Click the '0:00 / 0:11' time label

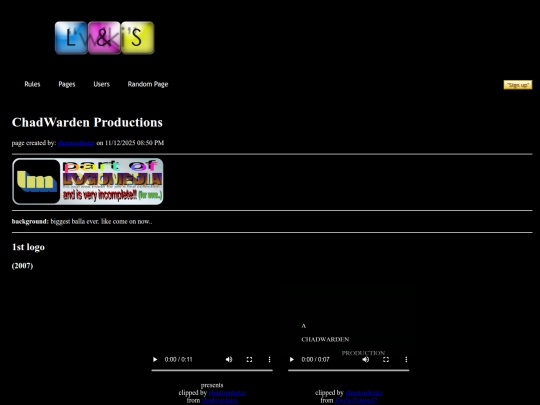pyautogui.click(x=178, y=360)
